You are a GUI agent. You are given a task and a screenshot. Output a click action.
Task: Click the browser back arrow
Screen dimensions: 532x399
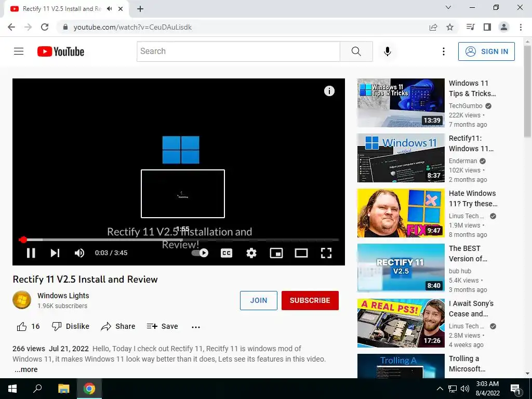[11, 27]
